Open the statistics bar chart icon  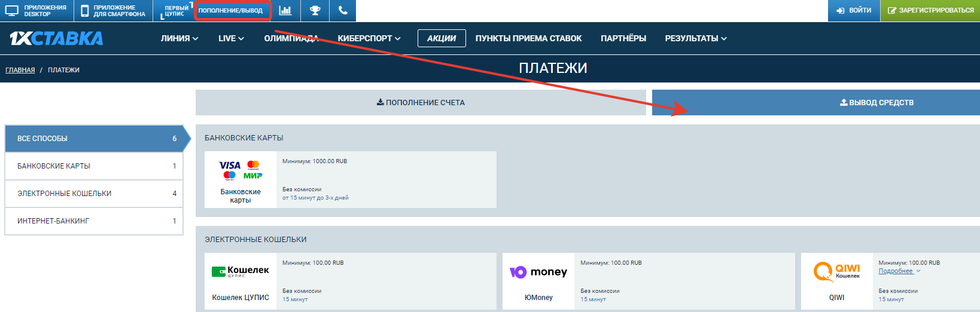(285, 11)
